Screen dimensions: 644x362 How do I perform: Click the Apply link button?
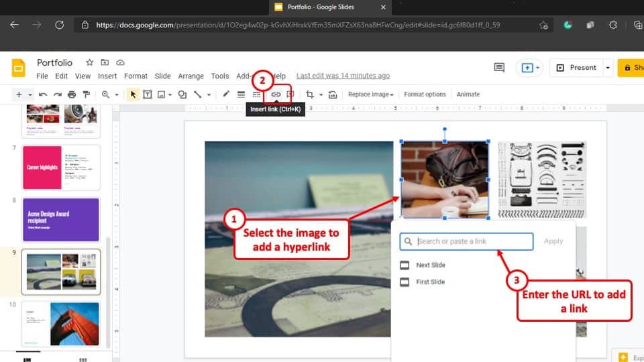click(553, 241)
